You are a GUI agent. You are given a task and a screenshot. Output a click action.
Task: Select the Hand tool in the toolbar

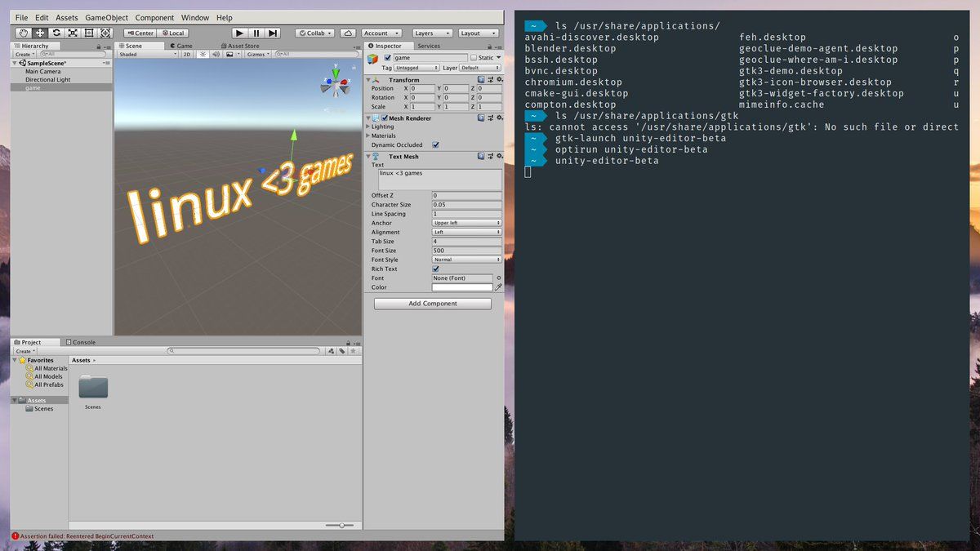pyautogui.click(x=23, y=33)
